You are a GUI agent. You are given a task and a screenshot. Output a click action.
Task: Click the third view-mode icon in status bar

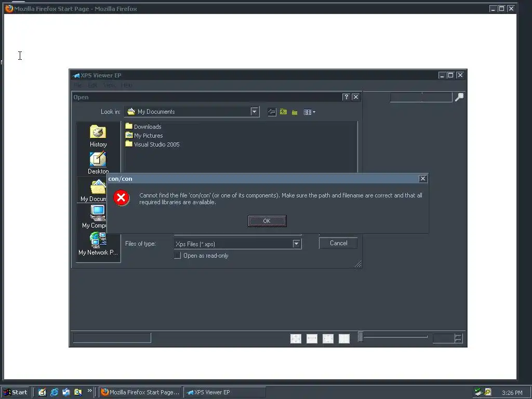tap(328, 339)
